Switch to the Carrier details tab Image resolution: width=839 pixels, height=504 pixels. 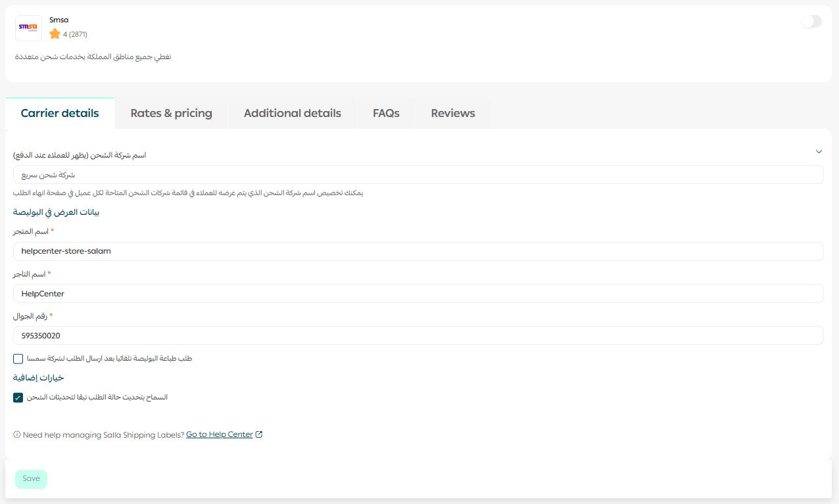pos(60,113)
